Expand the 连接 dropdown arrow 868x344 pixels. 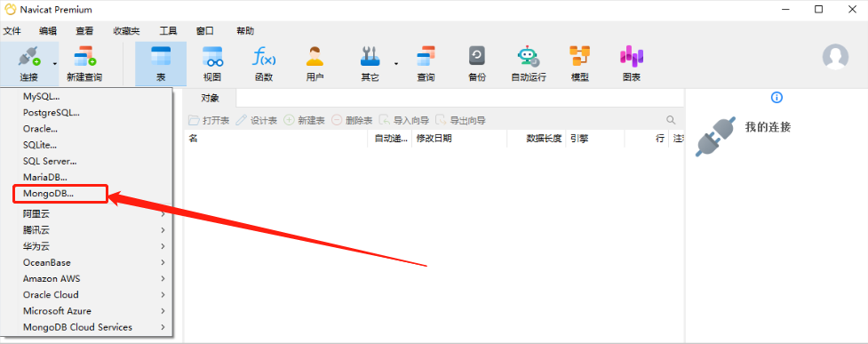click(x=55, y=64)
